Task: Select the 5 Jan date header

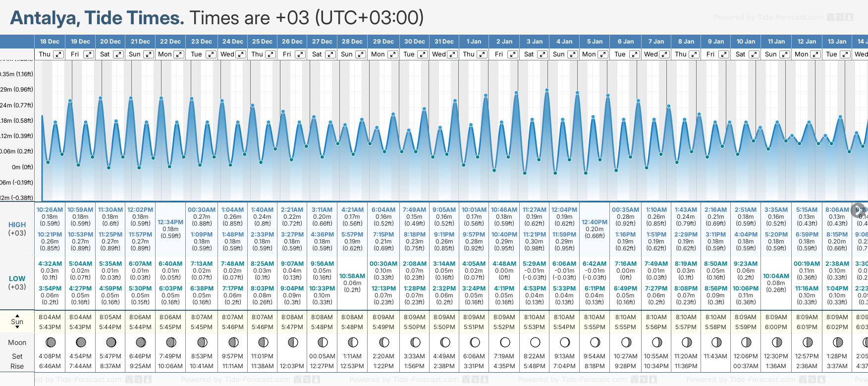Action: point(595,42)
